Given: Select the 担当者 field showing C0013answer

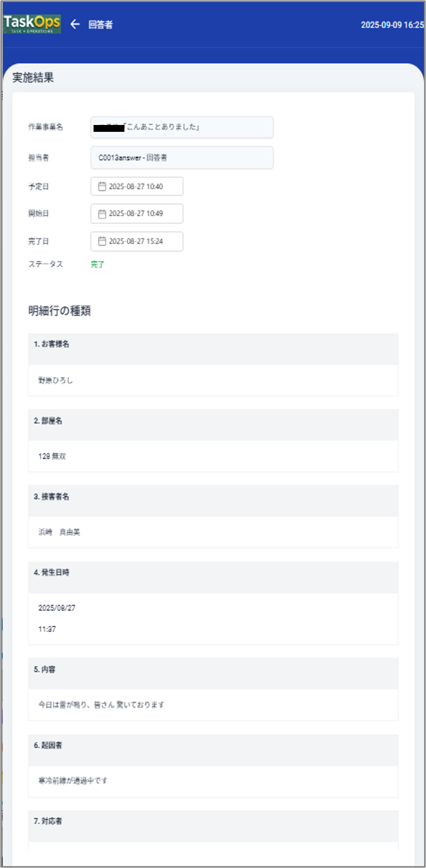Looking at the screenshot, I should point(182,158).
